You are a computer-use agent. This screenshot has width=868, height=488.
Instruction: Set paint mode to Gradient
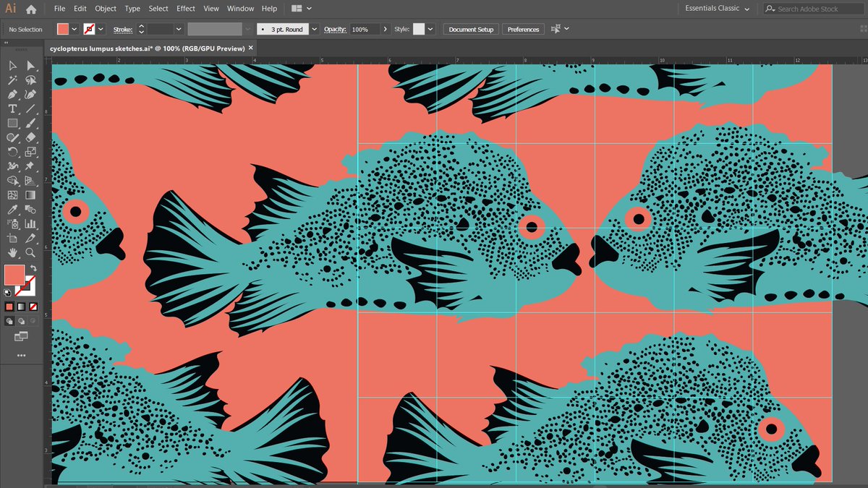point(21,307)
